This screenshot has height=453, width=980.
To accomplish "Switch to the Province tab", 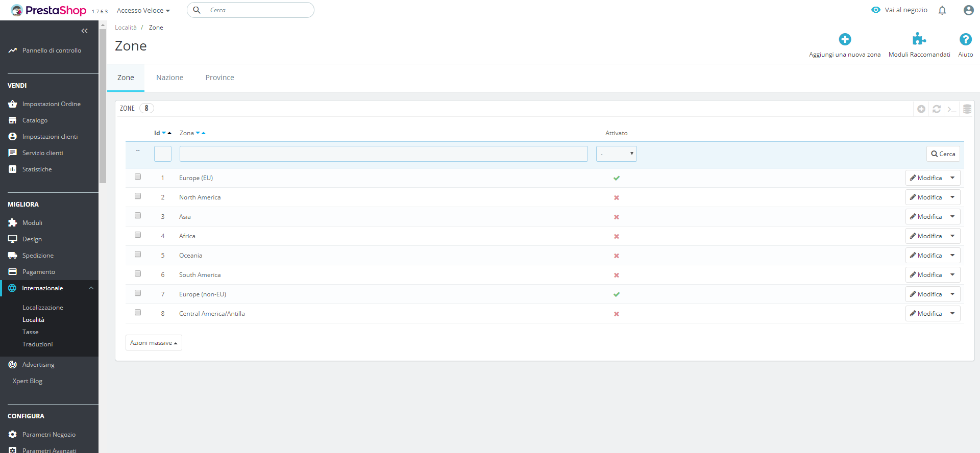I will pyautogui.click(x=220, y=78).
